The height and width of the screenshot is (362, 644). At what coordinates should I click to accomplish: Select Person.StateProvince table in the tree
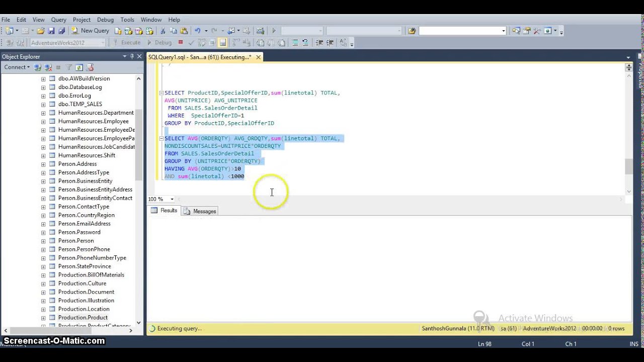point(85,266)
